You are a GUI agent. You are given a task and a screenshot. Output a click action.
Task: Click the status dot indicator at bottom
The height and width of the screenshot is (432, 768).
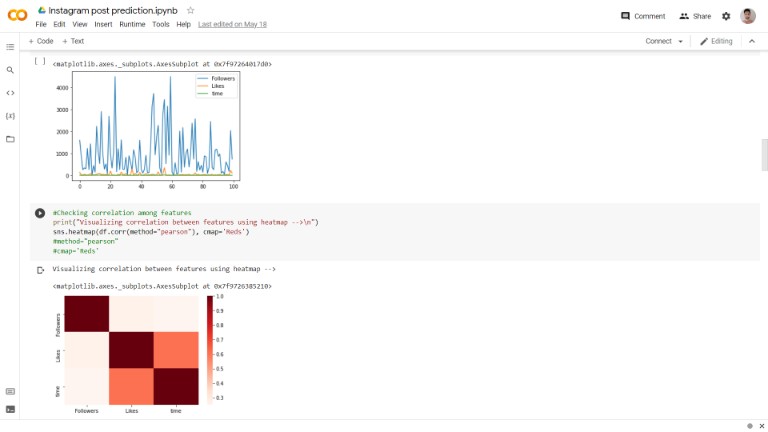click(750, 426)
